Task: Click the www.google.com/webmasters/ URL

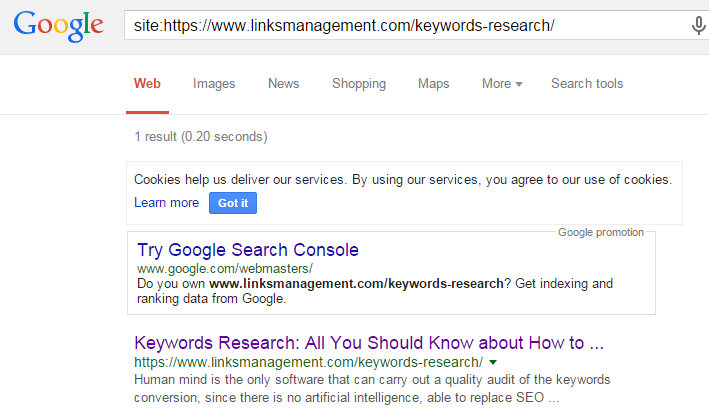Action: (225, 269)
